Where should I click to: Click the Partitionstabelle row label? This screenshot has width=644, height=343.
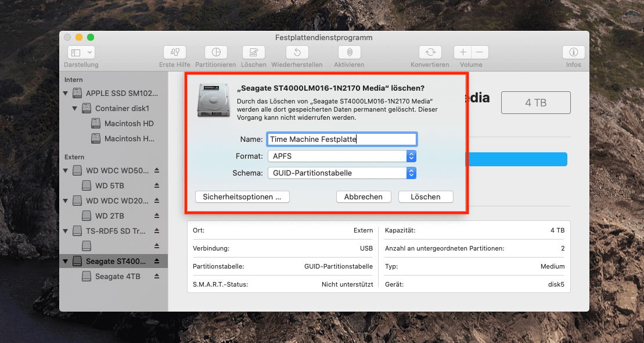click(218, 266)
